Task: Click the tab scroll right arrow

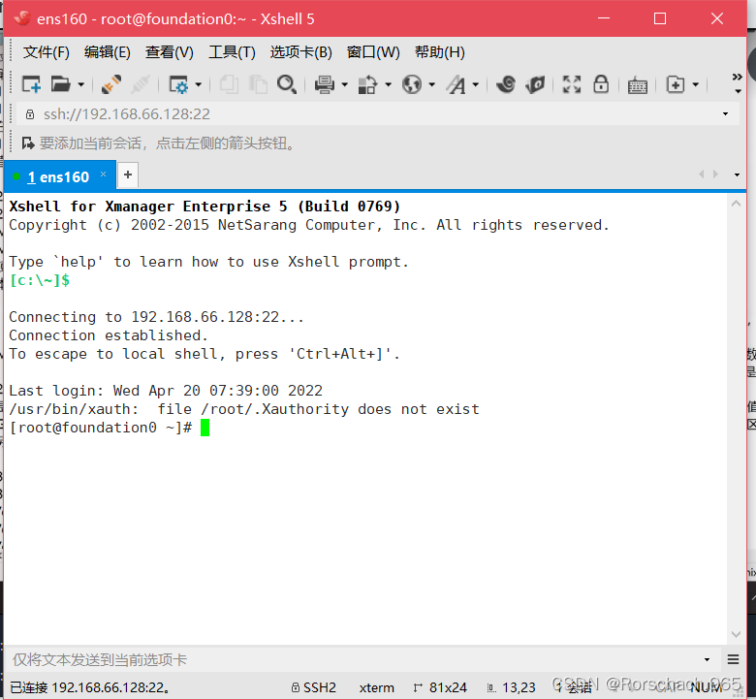Action: [x=716, y=175]
